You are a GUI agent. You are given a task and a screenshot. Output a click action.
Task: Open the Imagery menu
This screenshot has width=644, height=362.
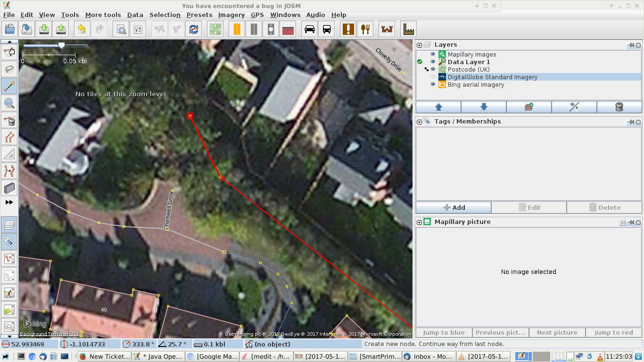(231, 15)
